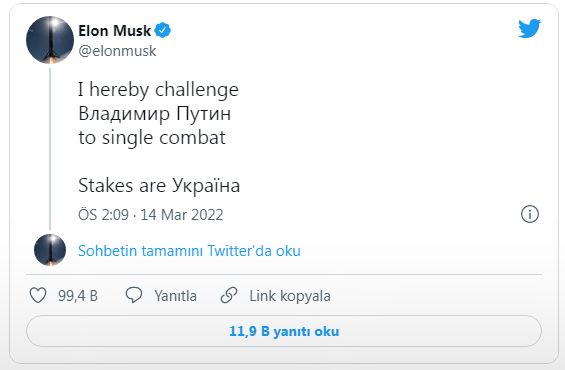Open the tweet info icon
This screenshot has width=565, height=370.
point(530,214)
